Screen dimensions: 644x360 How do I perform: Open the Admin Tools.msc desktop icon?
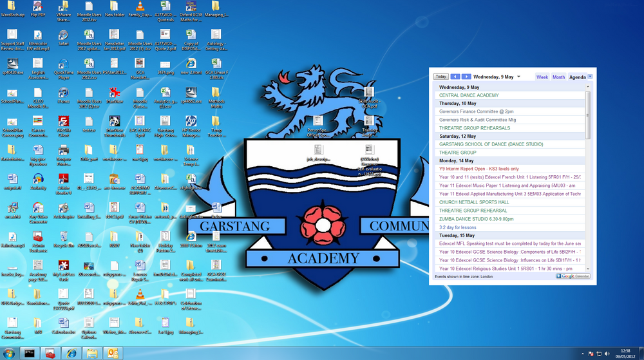pos(38,242)
